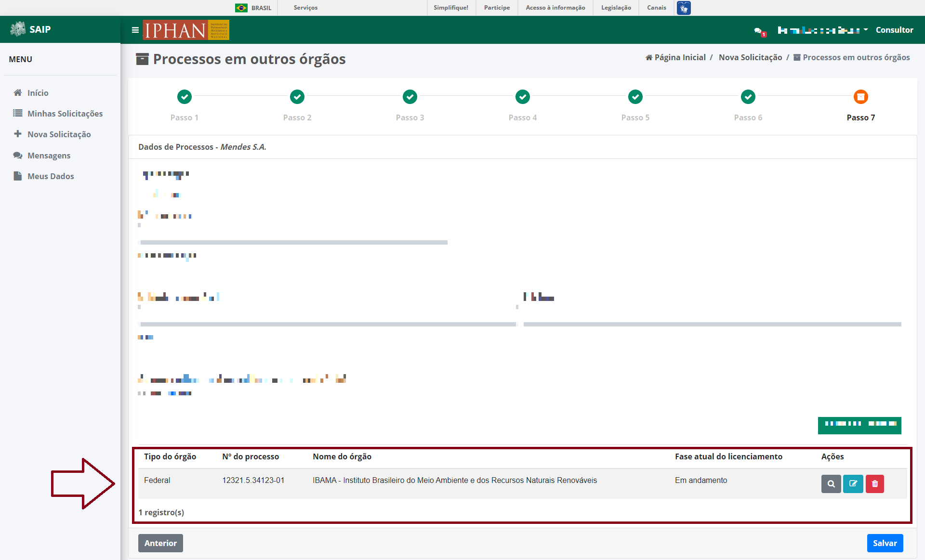Select the Em andamento status cell
925x560 pixels.
click(701, 481)
